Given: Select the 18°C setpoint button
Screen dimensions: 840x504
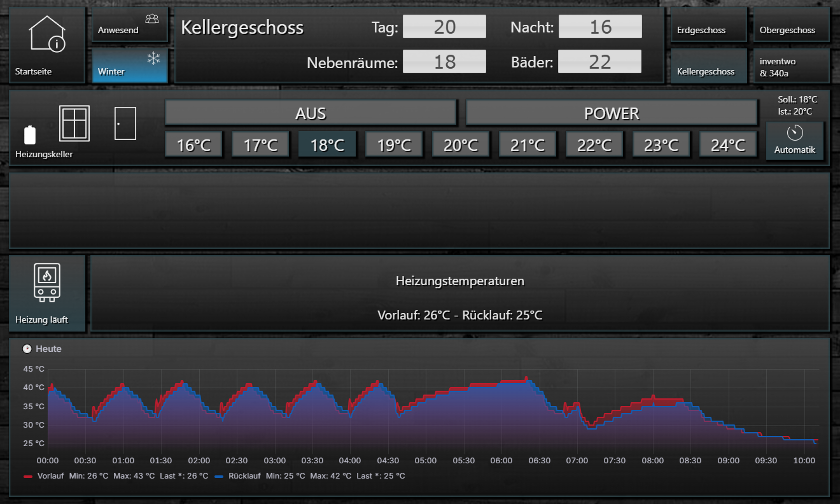Looking at the screenshot, I should (x=327, y=145).
